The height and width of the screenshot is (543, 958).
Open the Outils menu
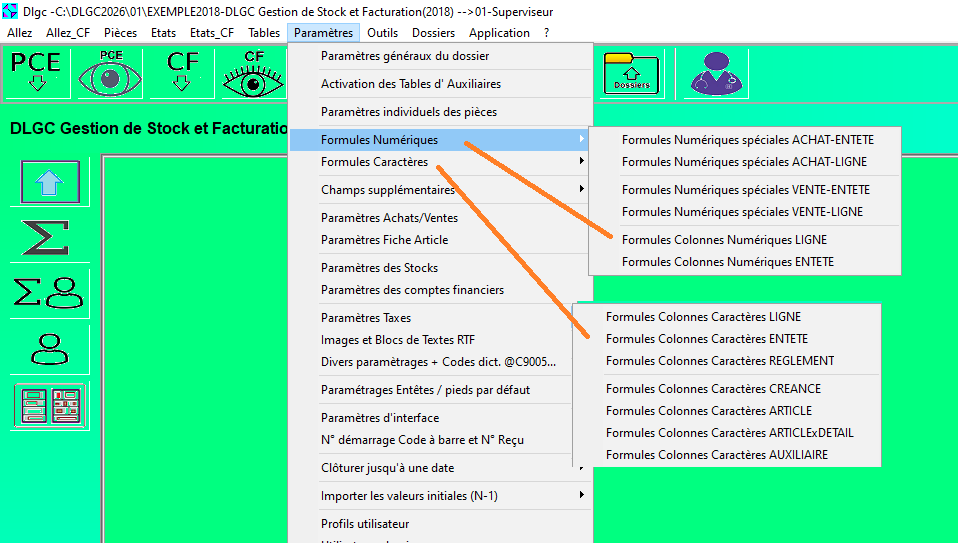(382, 33)
